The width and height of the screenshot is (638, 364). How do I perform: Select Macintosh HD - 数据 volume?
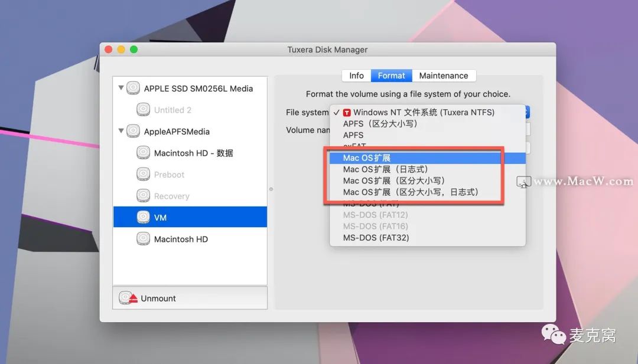point(190,153)
